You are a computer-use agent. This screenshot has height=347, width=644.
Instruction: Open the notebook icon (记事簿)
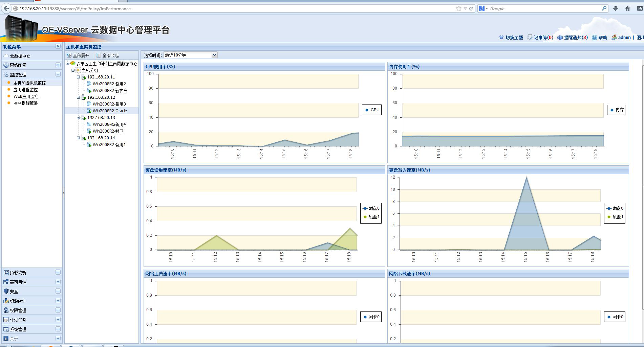[530, 37]
